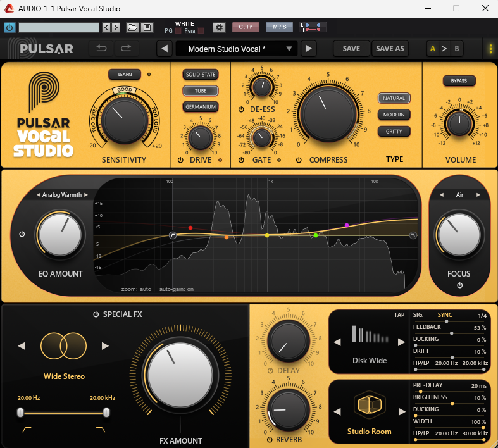Copy A to B with arrow button
The image size is (498, 448).
point(444,49)
